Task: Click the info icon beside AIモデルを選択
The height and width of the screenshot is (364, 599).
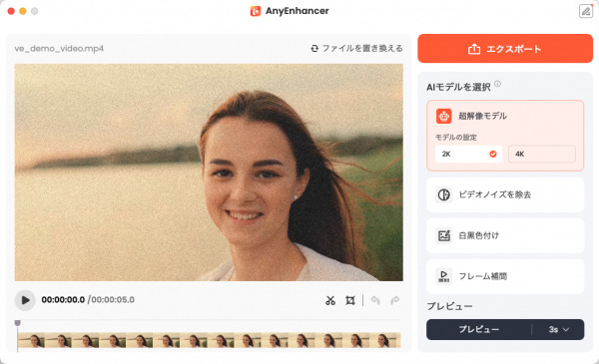Action: [x=497, y=84]
